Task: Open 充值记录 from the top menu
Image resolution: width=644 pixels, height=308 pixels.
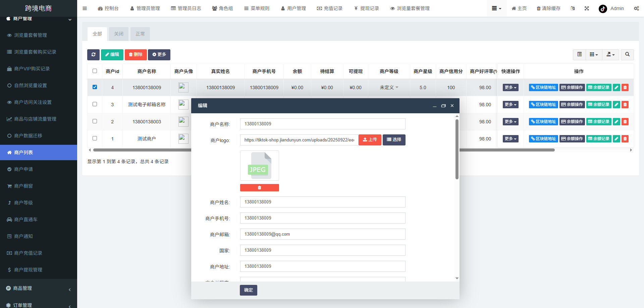Action: [330, 8]
